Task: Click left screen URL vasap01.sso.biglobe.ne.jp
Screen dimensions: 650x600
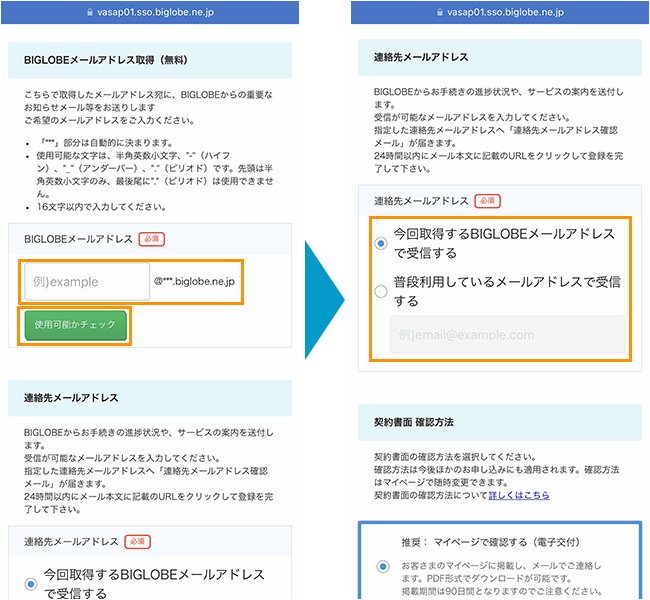Action: click(155, 12)
